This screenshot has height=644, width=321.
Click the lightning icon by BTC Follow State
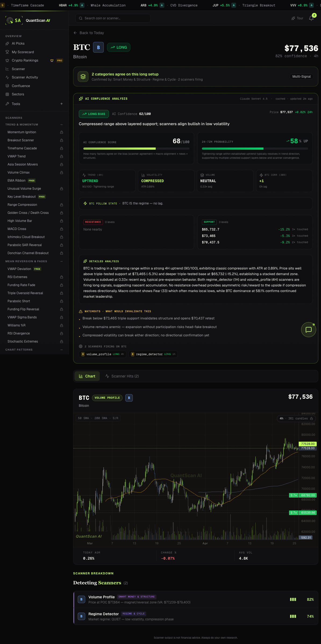pyautogui.click(x=85, y=203)
